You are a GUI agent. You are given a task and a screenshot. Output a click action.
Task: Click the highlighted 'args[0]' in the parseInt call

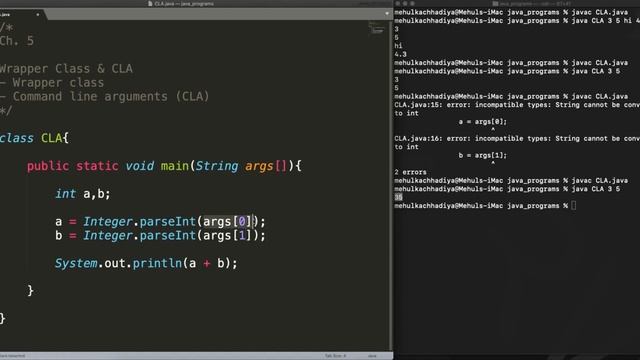pos(227,222)
